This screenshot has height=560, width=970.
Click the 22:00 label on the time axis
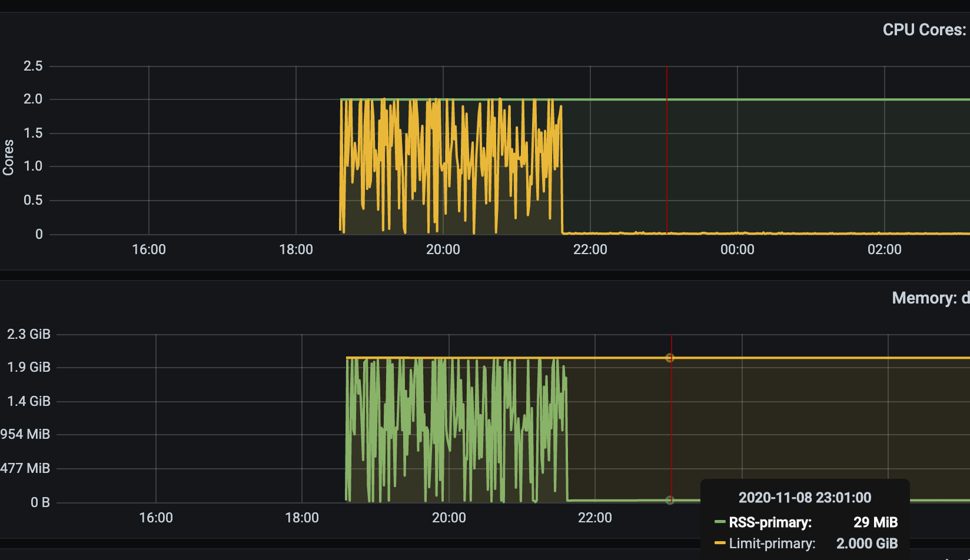[x=592, y=249]
